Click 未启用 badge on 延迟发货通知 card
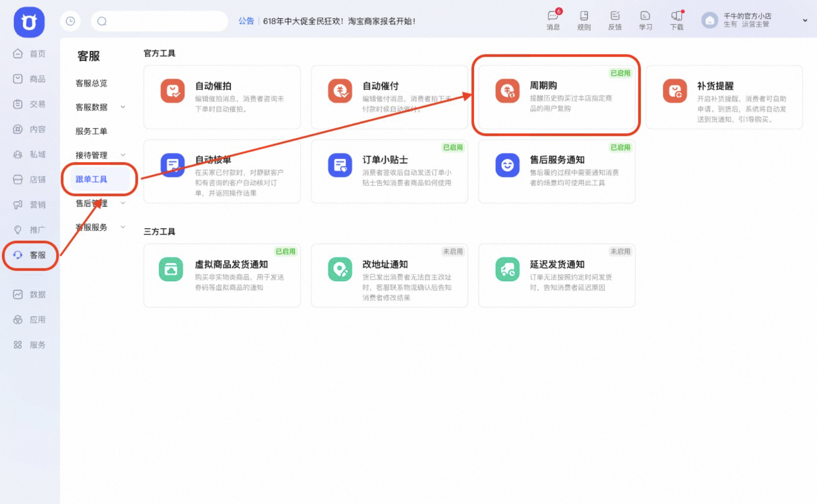 621,251
